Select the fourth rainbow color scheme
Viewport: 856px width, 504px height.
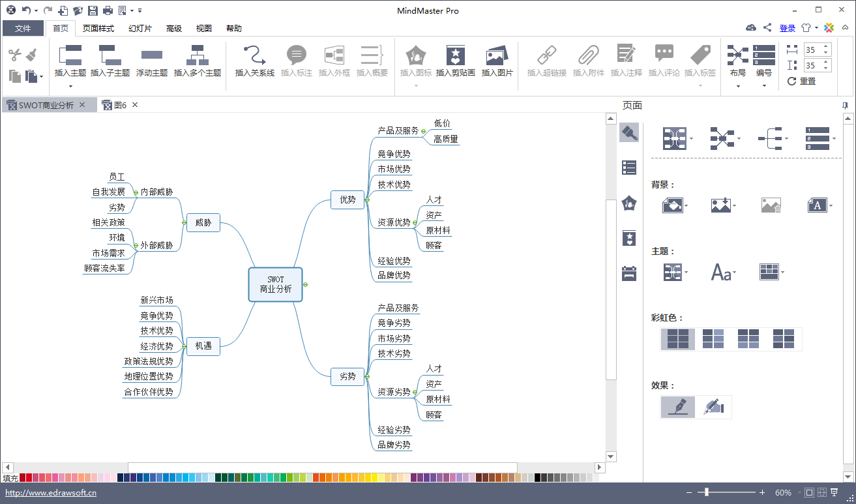[x=784, y=339]
